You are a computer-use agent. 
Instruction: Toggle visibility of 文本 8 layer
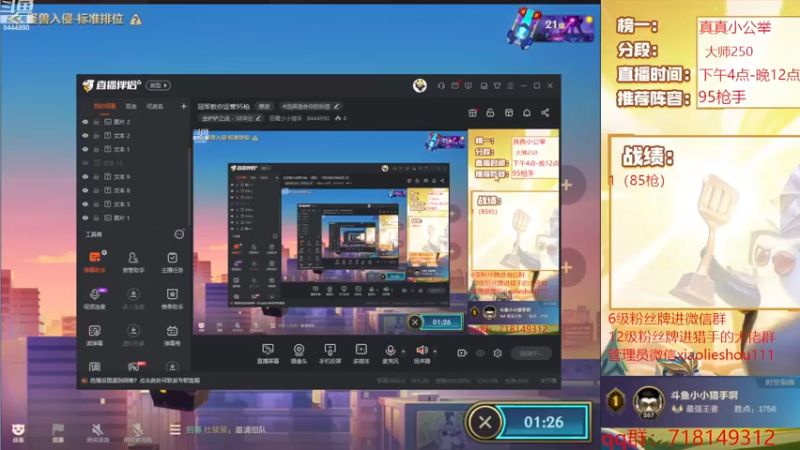[85, 190]
